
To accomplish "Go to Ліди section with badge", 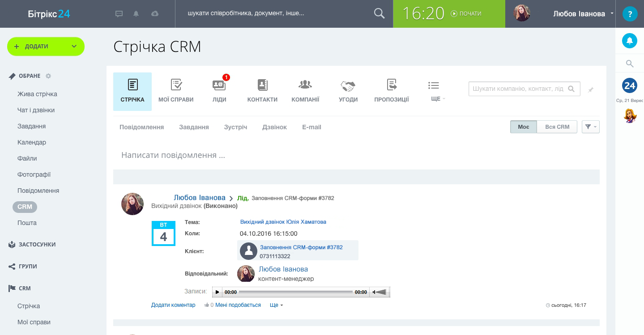I will 219,91.
